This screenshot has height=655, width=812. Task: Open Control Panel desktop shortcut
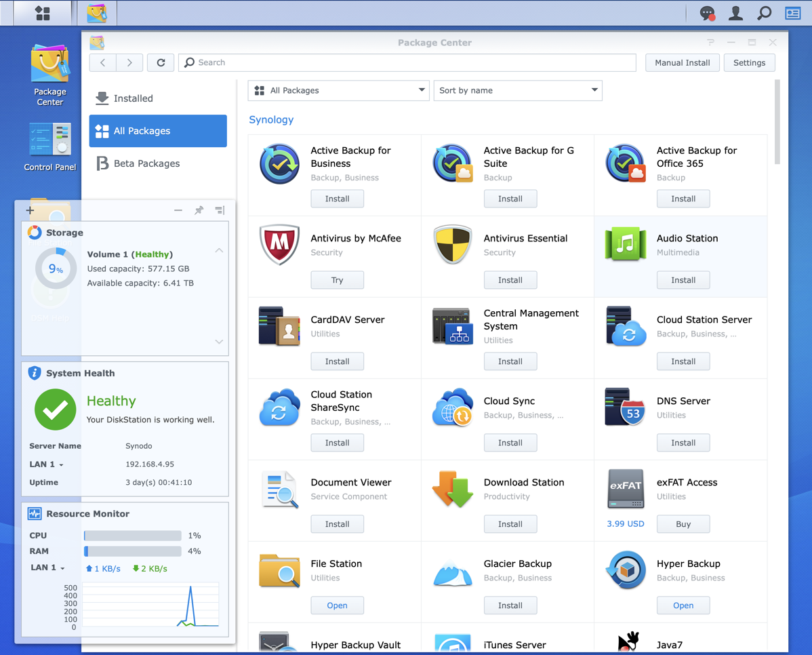[x=49, y=146]
